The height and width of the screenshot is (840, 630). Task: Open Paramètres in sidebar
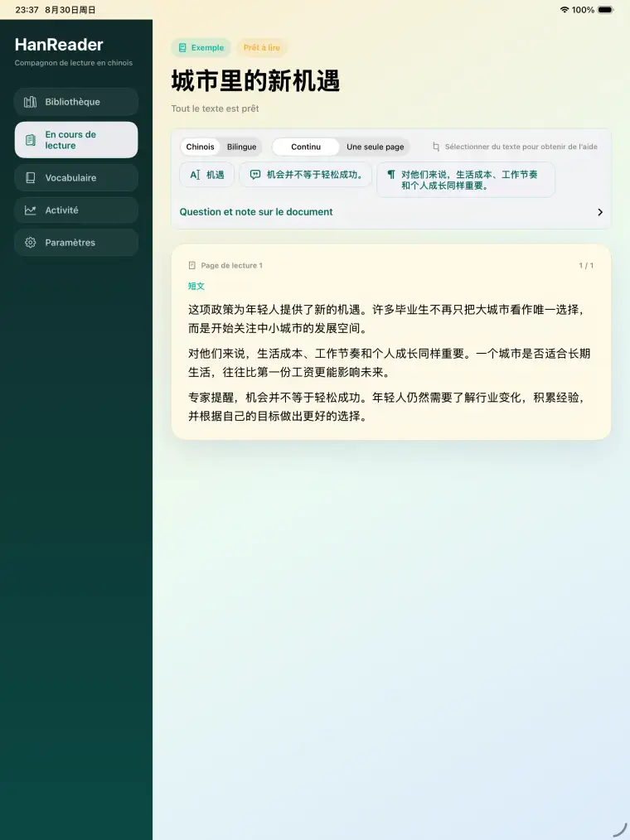coord(76,242)
